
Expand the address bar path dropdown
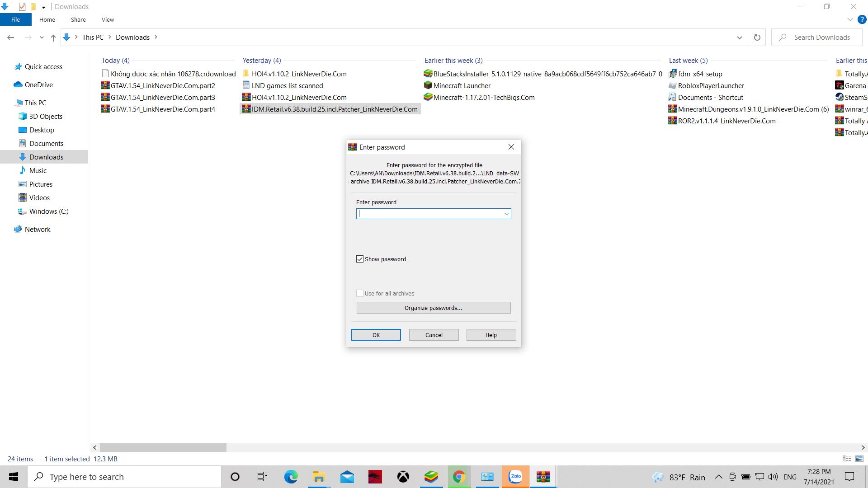coord(739,37)
